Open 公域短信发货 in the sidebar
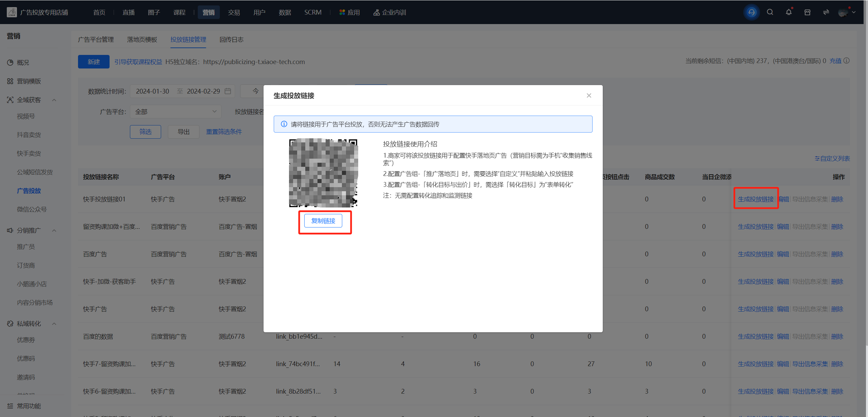 pos(35,172)
